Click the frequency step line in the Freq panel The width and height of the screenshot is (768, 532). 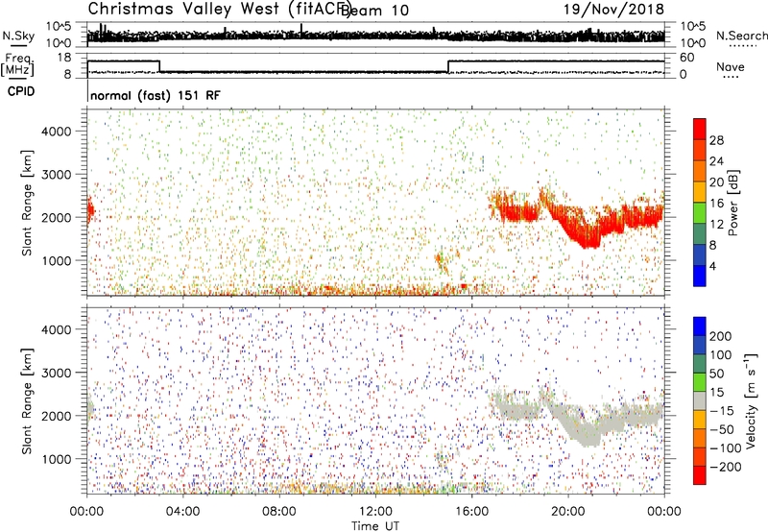pos(375,67)
